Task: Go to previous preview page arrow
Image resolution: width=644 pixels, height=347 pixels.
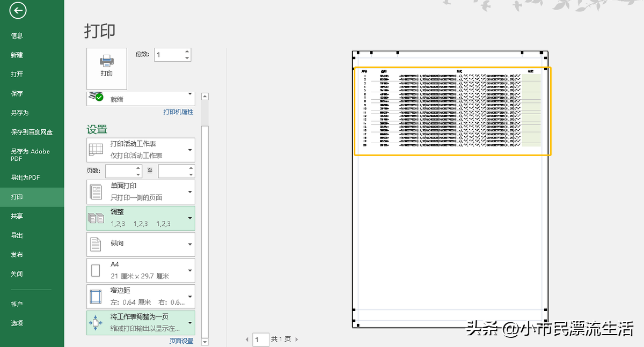Action: [x=247, y=339]
